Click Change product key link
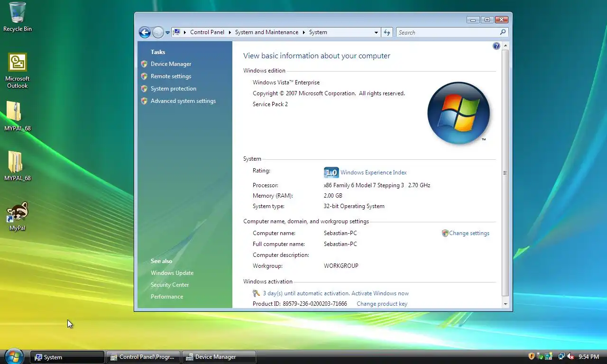The height and width of the screenshot is (364, 607). pyautogui.click(x=382, y=304)
